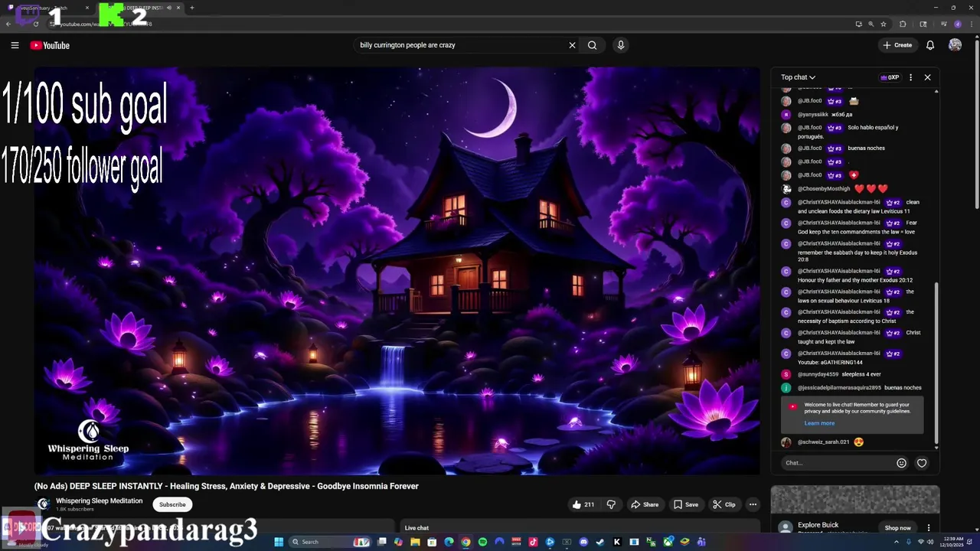
Task: Open Microsoft Edge from the taskbar
Action: 449,542
